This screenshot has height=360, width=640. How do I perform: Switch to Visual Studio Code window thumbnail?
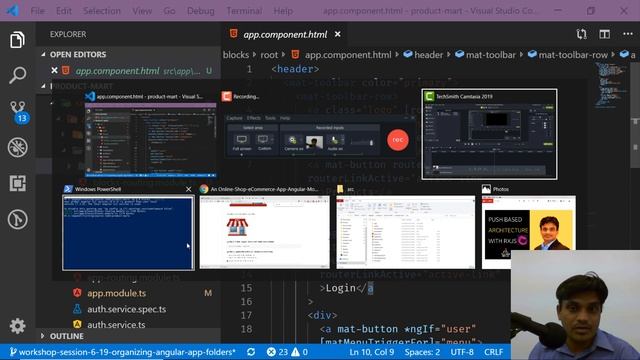click(150, 140)
